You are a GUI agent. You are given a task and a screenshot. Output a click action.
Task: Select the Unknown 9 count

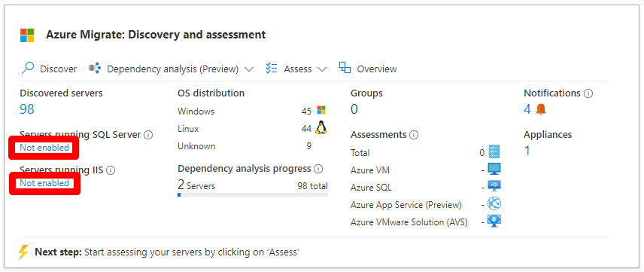click(309, 146)
